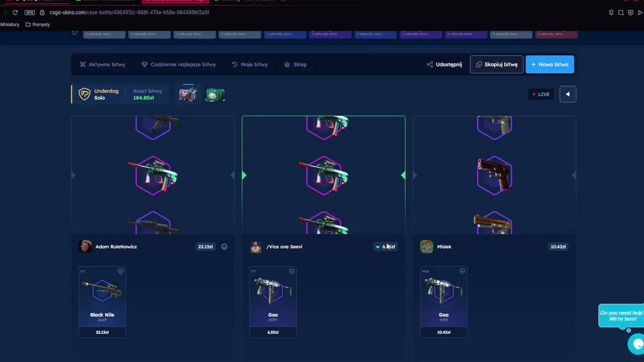Viewport: 644px width, 362px height.
Task: Click the trophy icon in Codzienne najlepsze bitwy
Action: coord(144,64)
